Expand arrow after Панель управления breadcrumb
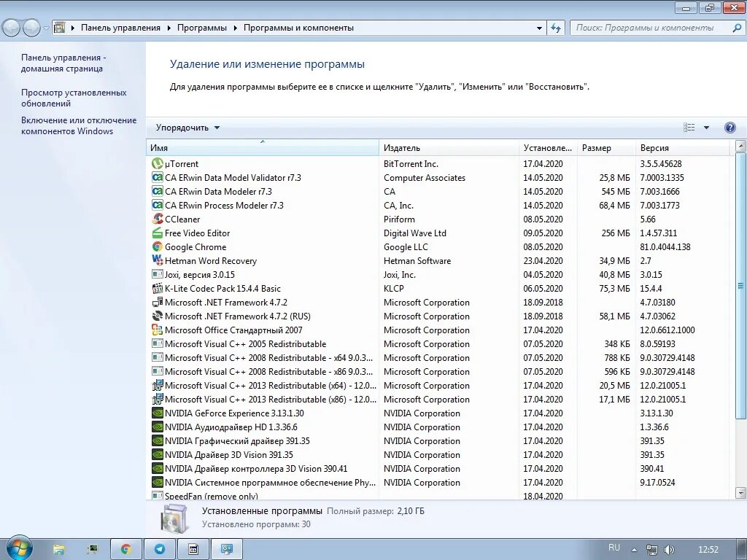Viewport: 747px width, 560px height. click(x=169, y=28)
